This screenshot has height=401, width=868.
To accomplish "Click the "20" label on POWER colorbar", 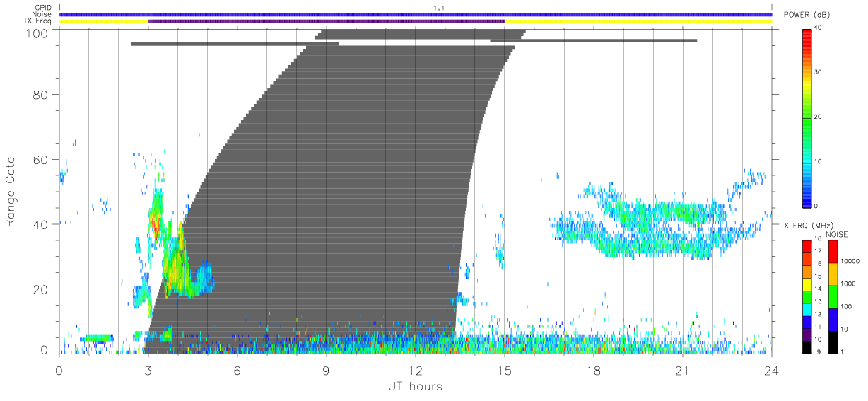I will click(819, 117).
